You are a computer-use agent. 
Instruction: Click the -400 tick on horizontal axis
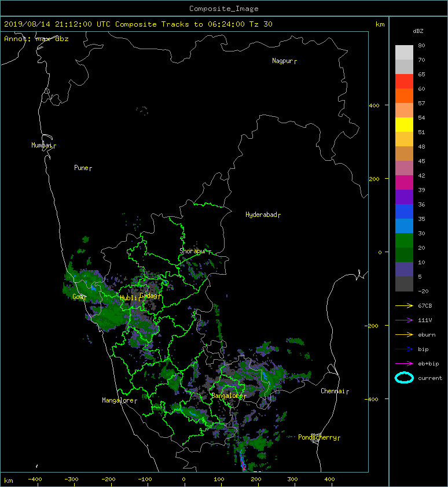[x=35, y=479]
